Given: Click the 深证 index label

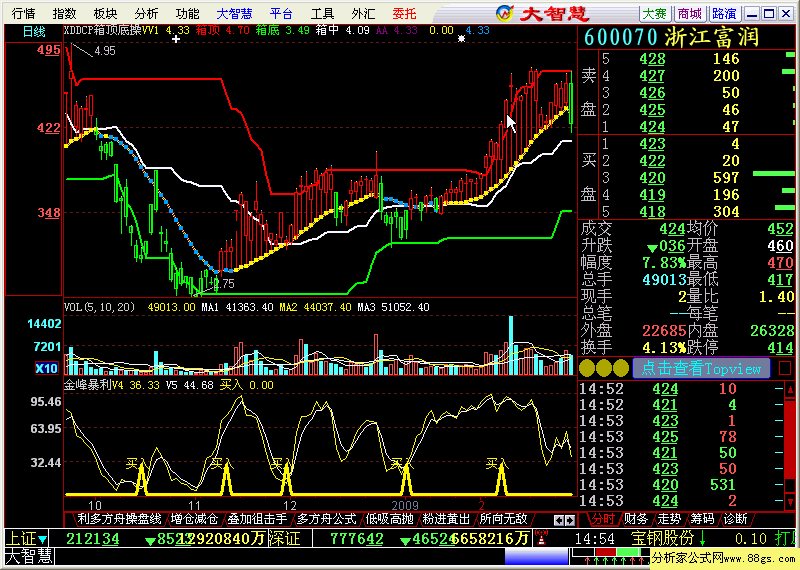Looking at the screenshot, I should 284,538.
